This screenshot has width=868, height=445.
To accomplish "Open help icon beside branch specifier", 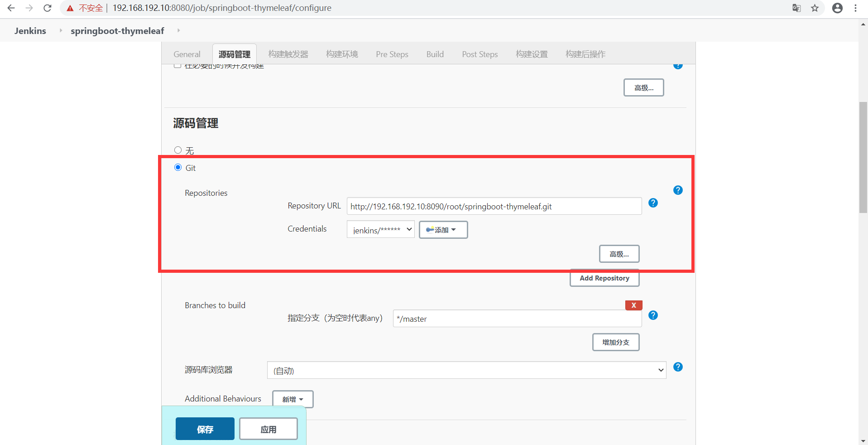I will coord(653,315).
